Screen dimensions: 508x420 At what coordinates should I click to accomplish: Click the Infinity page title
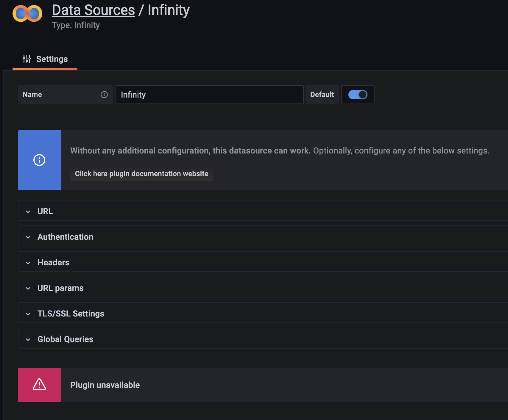coord(168,10)
